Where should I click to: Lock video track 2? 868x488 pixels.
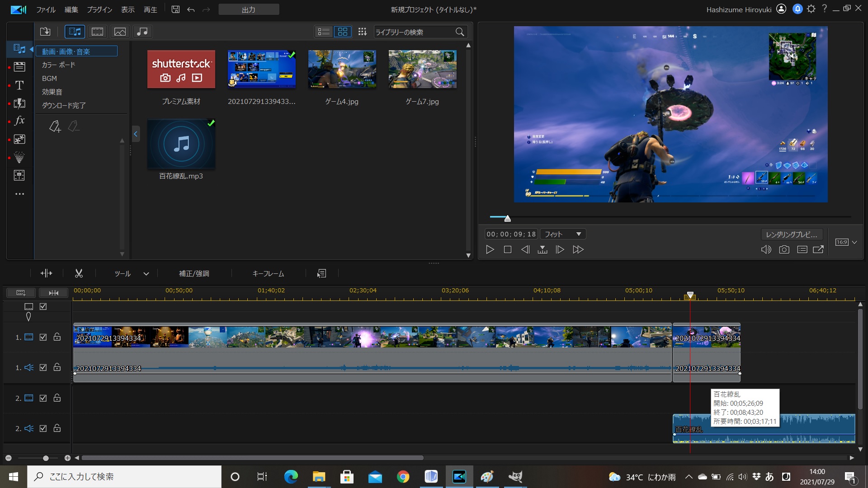(x=57, y=398)
